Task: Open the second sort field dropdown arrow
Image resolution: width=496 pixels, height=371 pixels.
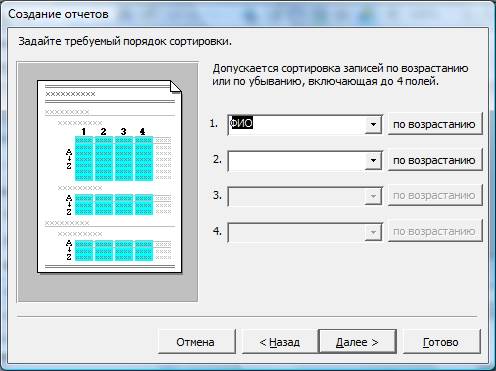Action: click(x=373, y=160)
